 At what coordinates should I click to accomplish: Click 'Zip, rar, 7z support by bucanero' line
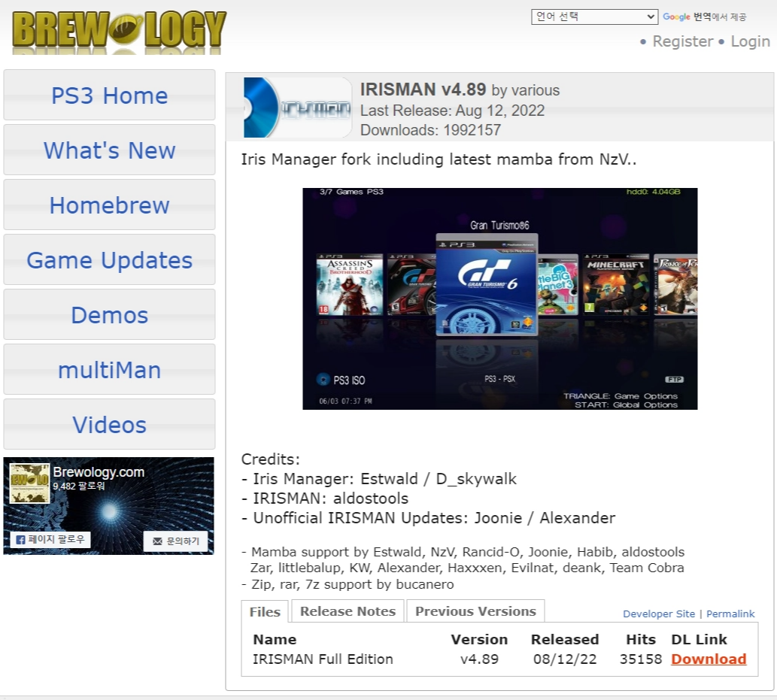point(348,584)
